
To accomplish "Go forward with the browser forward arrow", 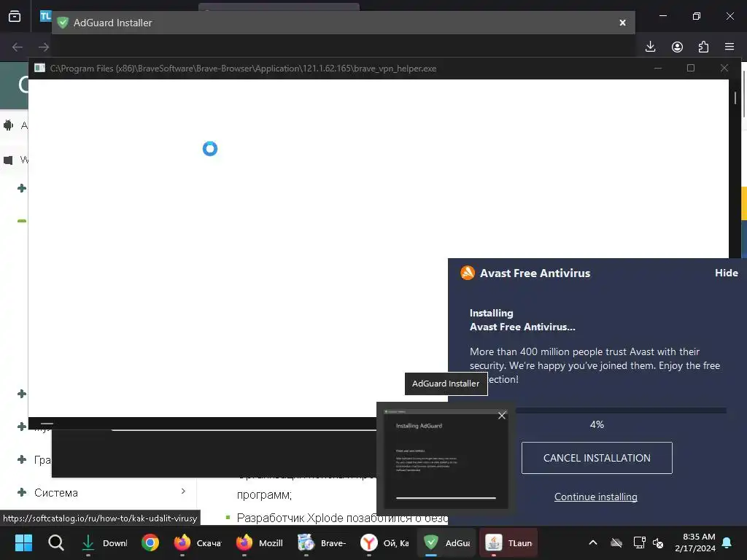I will [44, 47].
